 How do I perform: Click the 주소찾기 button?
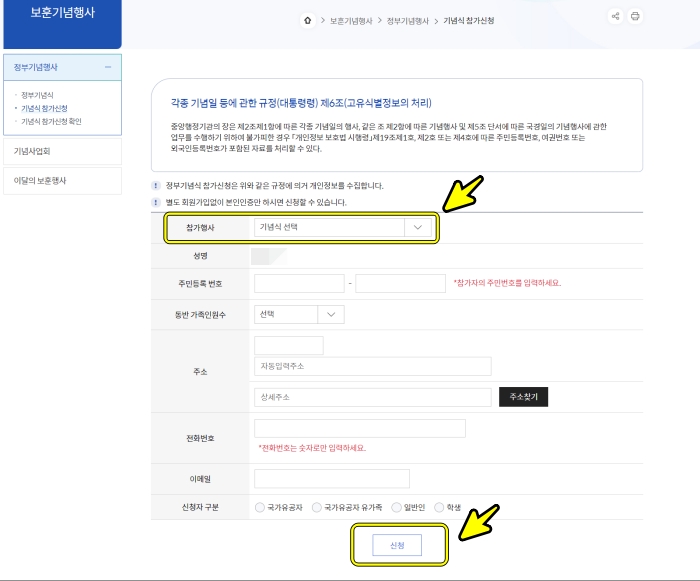tap(523, 397)
